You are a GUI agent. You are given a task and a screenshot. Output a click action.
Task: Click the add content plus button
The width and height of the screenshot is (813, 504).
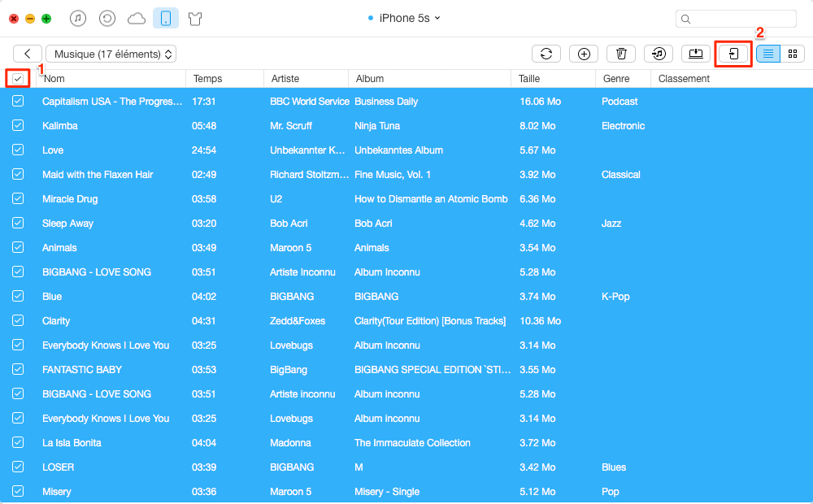coord(584,54)
